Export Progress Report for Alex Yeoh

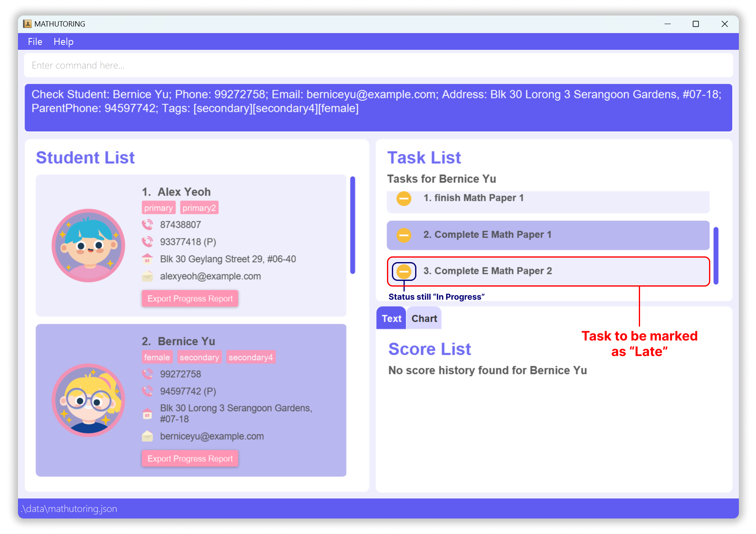(190, 298)
